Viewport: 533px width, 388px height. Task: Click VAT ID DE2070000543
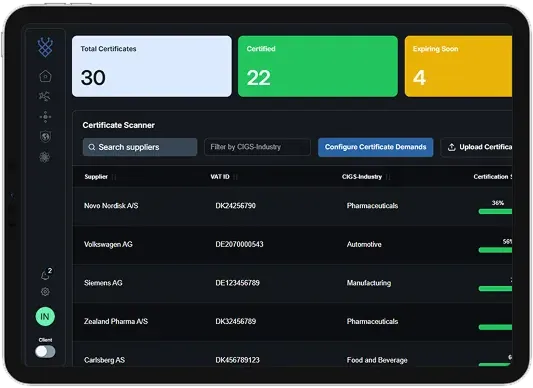(239, 244)
